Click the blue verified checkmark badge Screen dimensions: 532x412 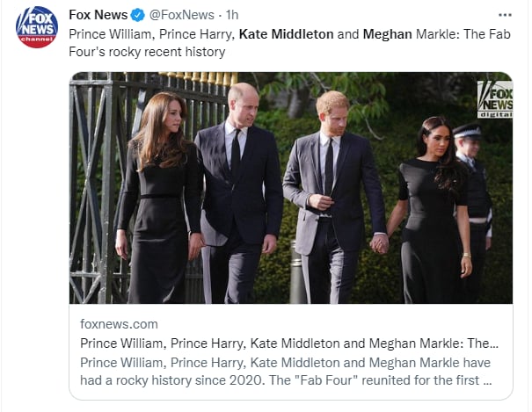(x=138, y=15)
